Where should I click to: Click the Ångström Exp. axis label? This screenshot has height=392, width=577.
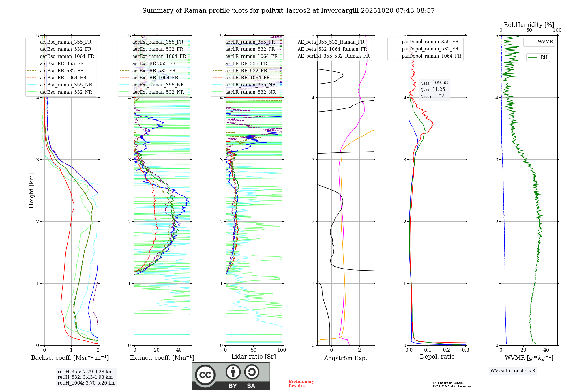point(345,358)
